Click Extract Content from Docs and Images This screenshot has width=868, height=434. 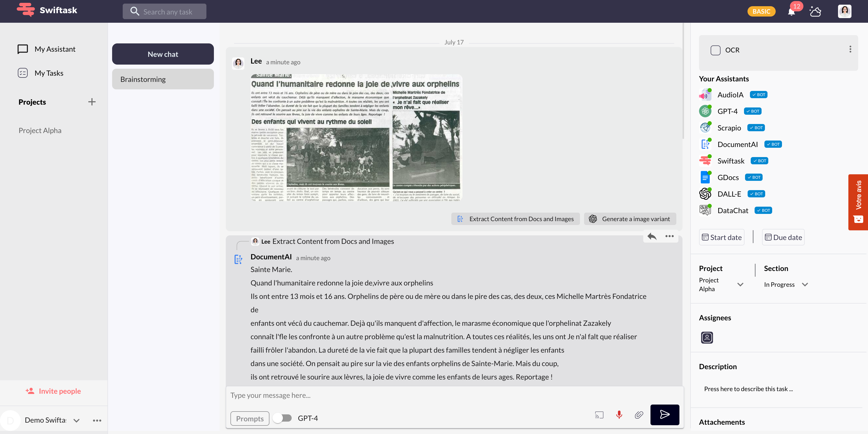tap(515, 219)
